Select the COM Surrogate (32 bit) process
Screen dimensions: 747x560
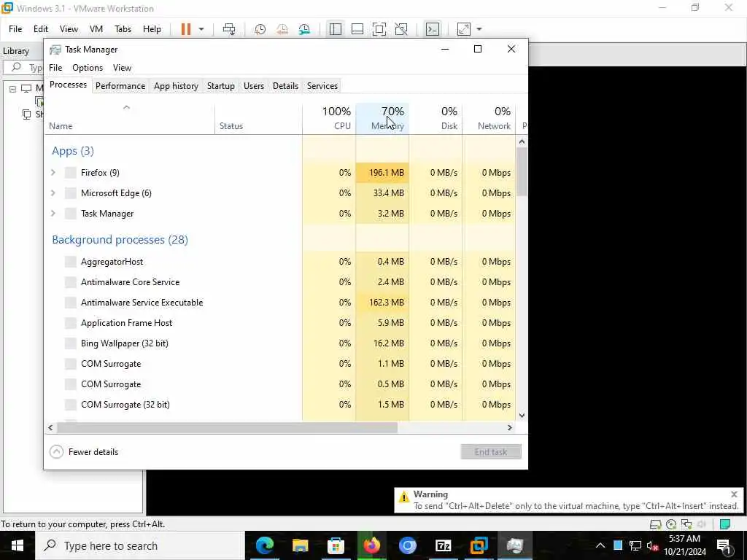click(x=281, y=404)
